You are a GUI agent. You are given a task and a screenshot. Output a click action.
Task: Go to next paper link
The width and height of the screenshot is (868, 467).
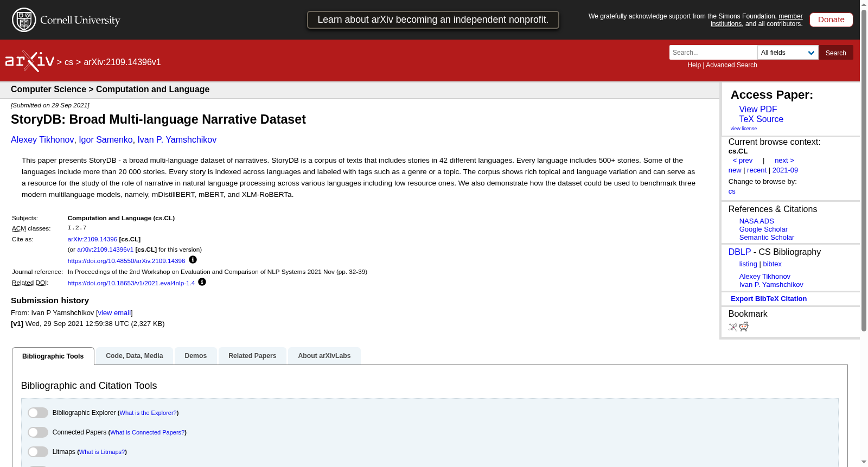(784, 161)
